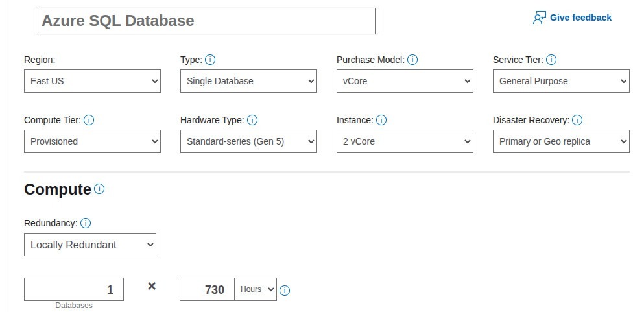
Task: Show Instance info tooltip icon
Action: coord(381,120)
